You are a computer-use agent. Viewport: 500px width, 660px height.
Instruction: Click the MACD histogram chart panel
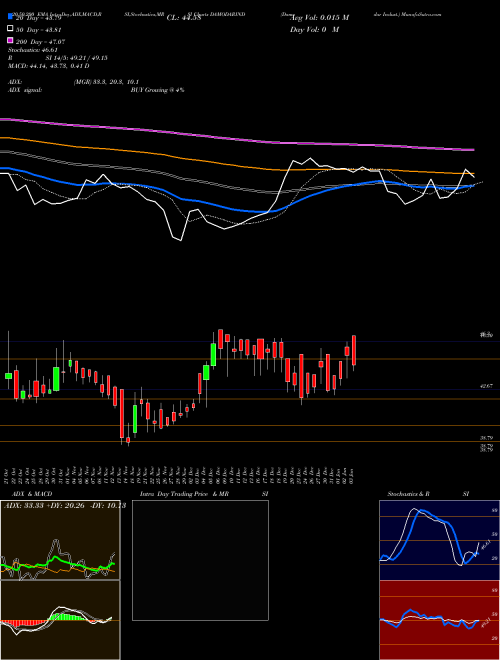[x=60, y=620]
